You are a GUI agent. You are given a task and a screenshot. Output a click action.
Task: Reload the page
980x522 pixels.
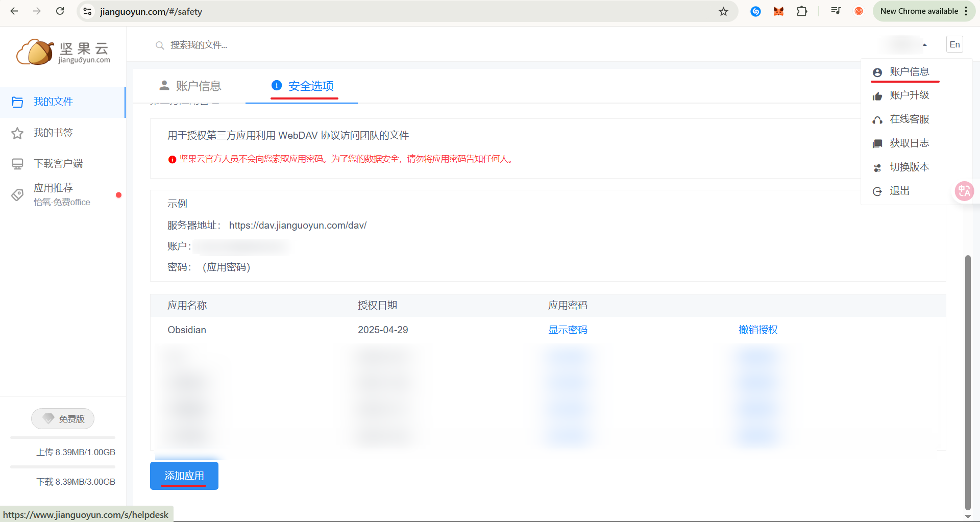point(60,11)
